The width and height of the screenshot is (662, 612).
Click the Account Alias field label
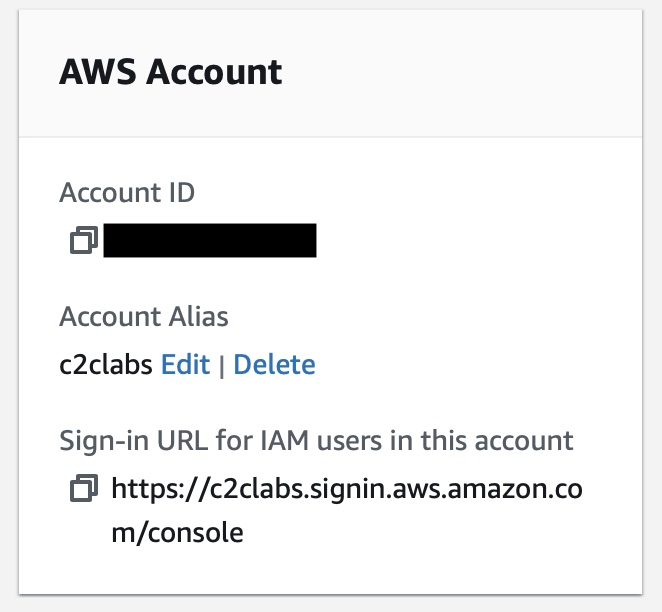click(144, 317)
